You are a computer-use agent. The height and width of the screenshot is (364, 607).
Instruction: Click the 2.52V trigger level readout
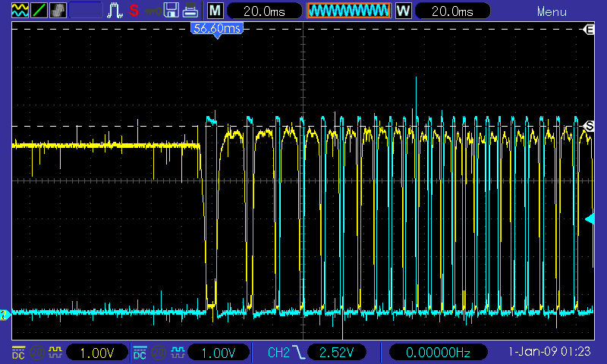coord(337,353)
